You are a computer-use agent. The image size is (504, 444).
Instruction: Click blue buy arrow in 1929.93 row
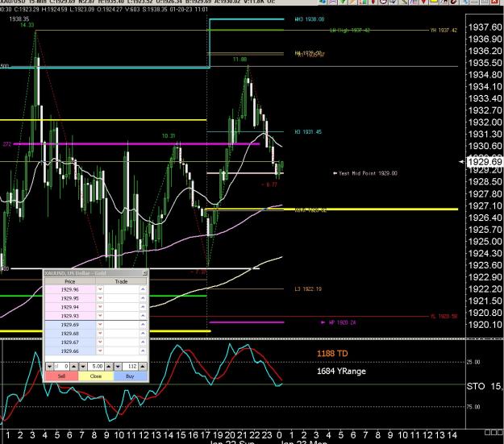coord(143,316)
